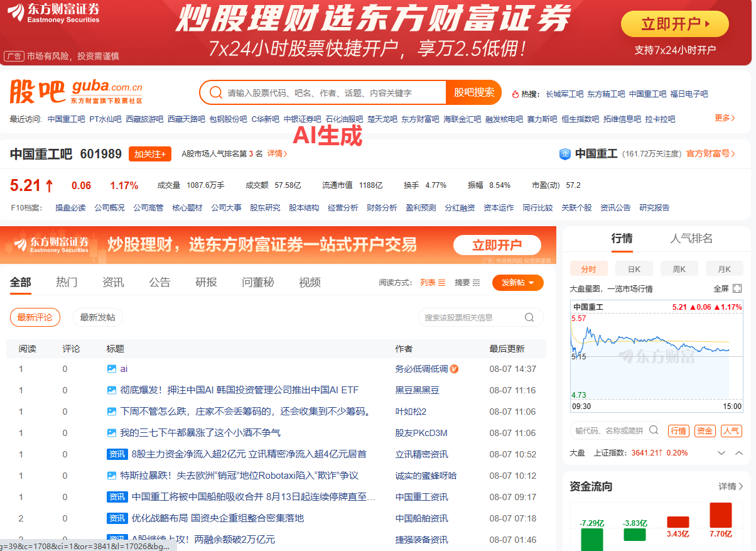Select the 月K chart period
The width and height of the screenshot is (756, 551).
pos(725,269)
